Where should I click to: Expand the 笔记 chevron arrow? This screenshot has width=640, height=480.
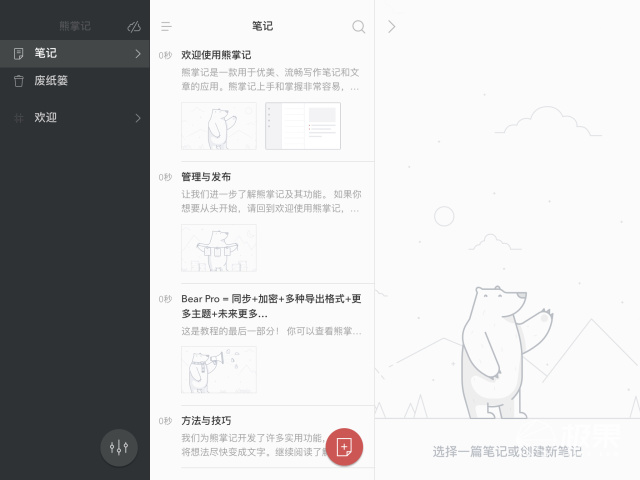point(138,53)
